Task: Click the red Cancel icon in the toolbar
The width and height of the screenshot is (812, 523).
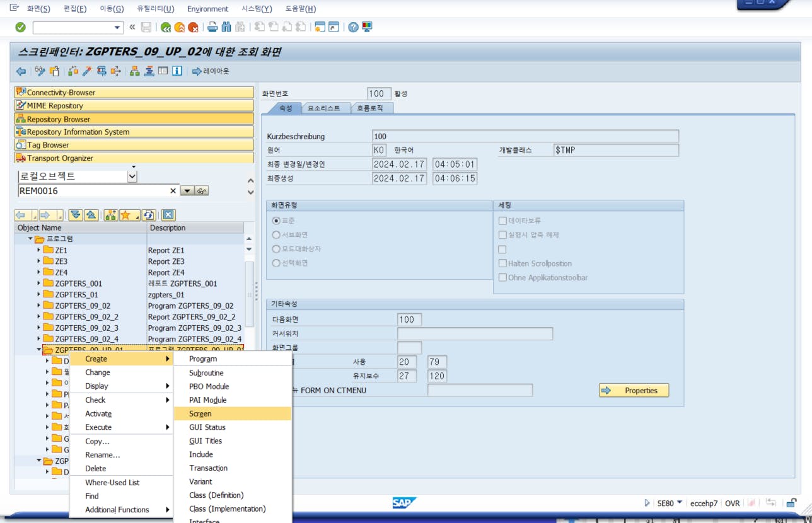Action: (x=194, y=27)
